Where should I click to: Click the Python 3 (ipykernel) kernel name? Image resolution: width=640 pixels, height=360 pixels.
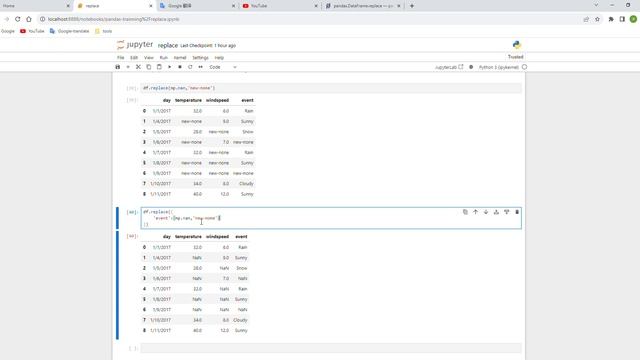pos(498,67)
